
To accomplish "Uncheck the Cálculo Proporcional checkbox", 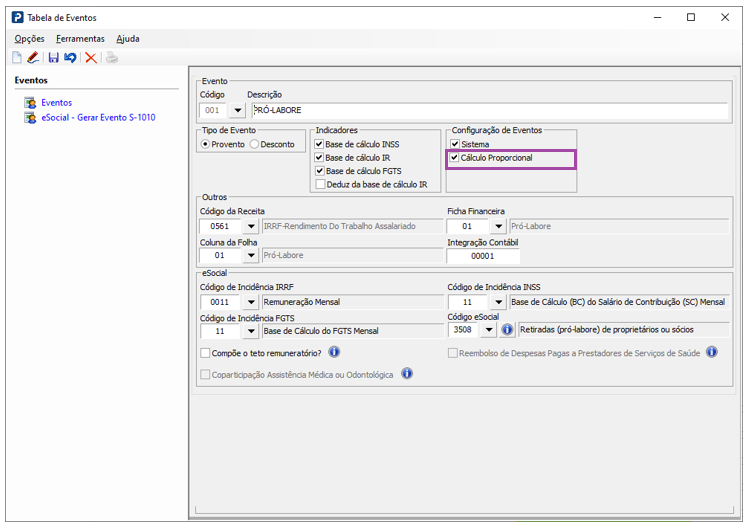I will (x=455, y=158).
